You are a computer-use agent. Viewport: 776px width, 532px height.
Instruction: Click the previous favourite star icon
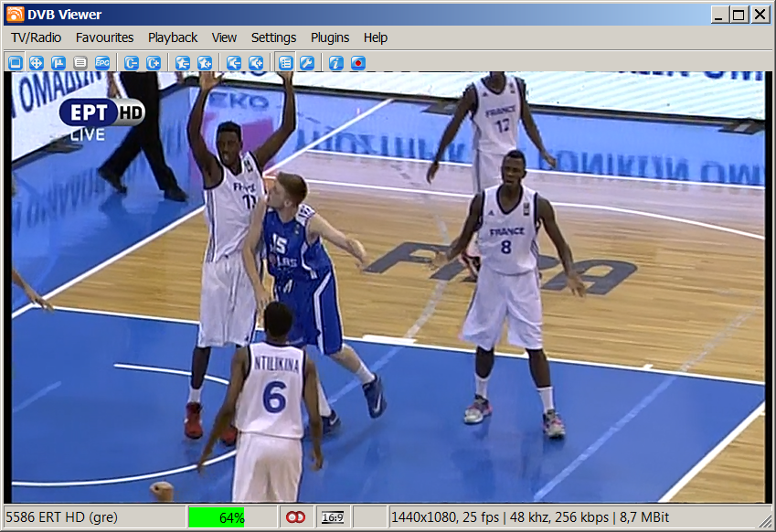click(183, 63)
